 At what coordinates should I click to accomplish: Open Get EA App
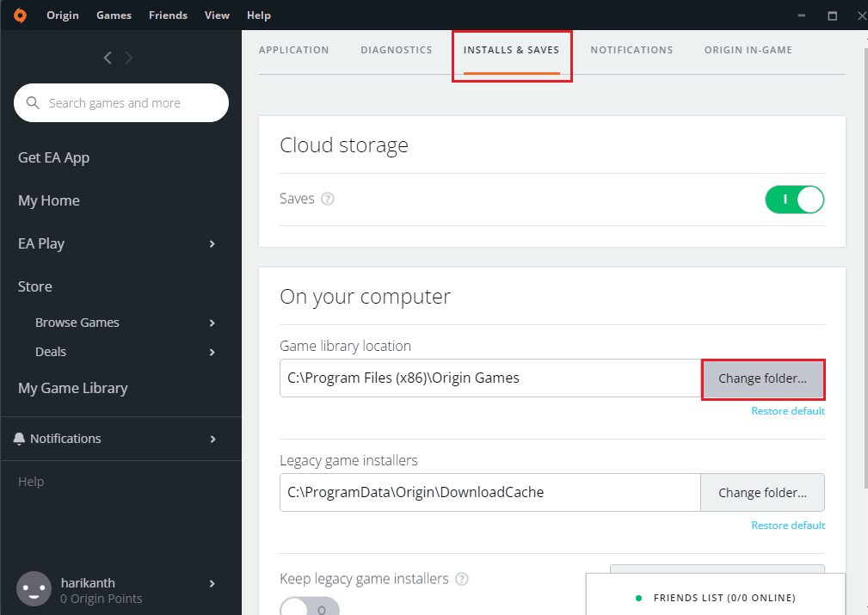tap(53, 157)
